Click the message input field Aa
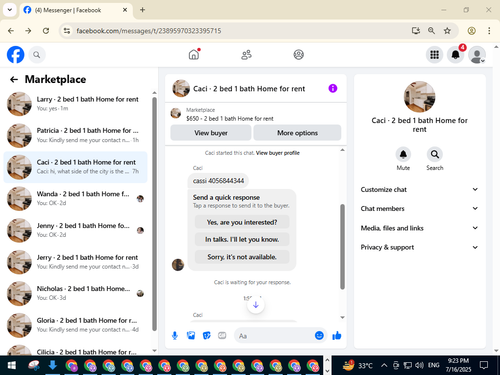The image size is (500, 375). (275, 336)
